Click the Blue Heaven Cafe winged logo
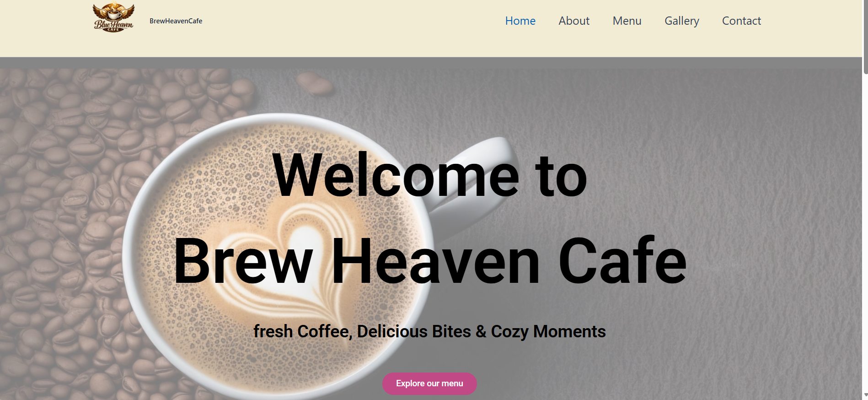Screen dimensions: 868x400 (x=113, y=18)
